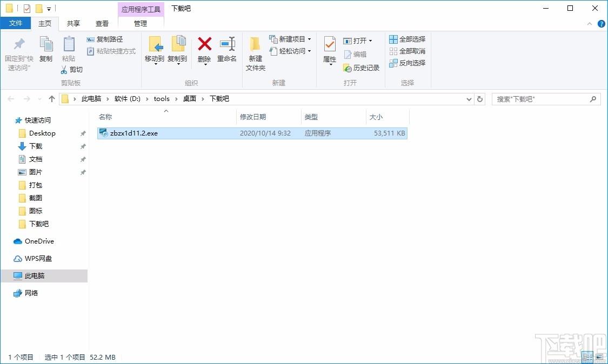This screenshot has height=364, width=608.
Task: Expand Easy access (轻松访问) dropdown
Action: click(309, 51)
